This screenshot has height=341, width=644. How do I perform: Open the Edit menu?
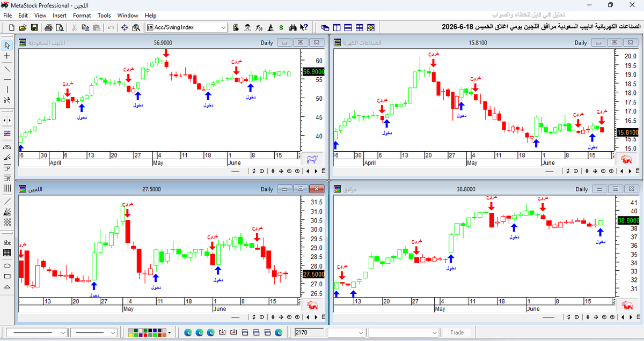coord(24,16)
